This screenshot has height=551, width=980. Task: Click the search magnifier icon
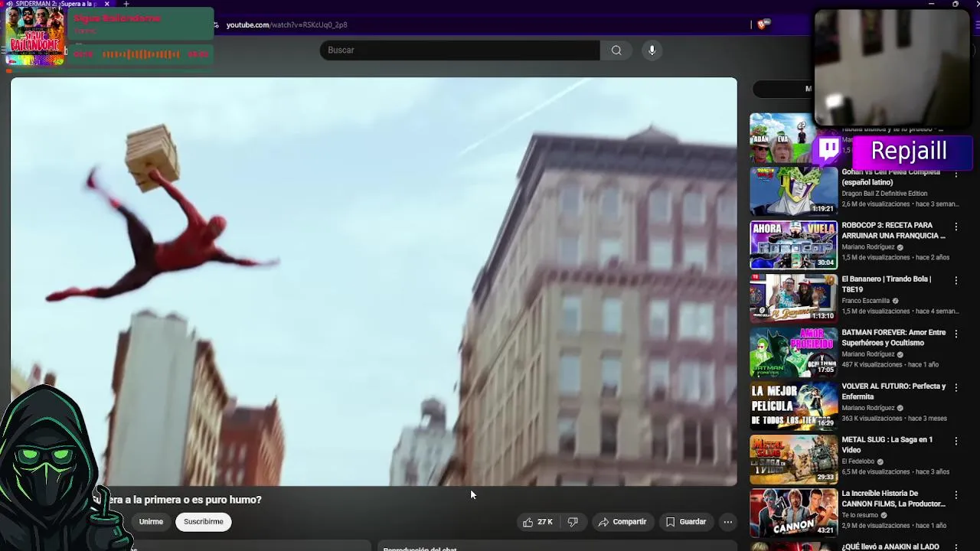point(616,51)
